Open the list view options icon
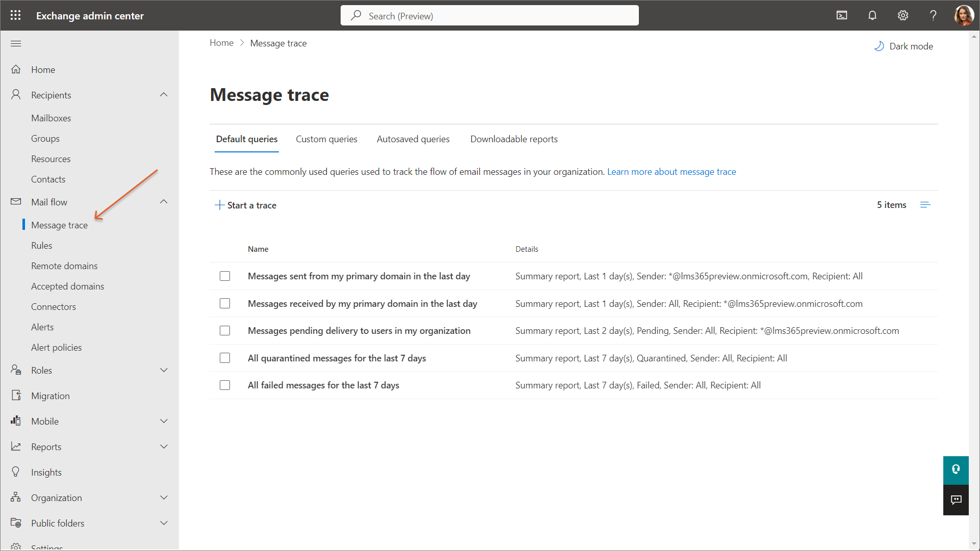The height and width of the screenshot is (551, 980). [x=925, y=205]
